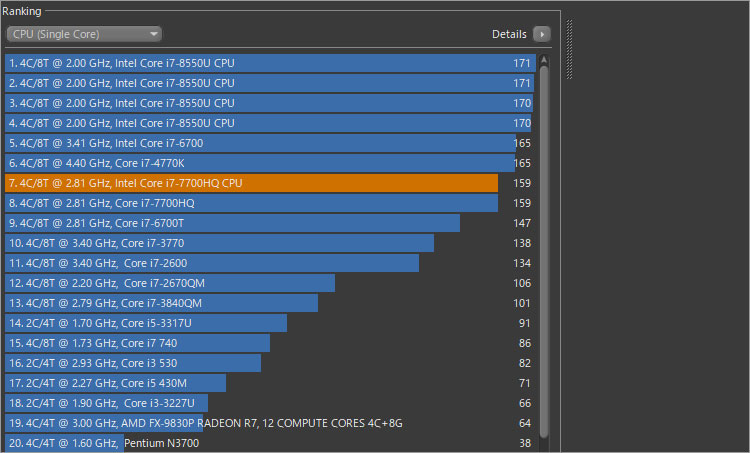750x453 pixels.
Task: Click the Details arrow button
Action: click(x=542, y=34)
